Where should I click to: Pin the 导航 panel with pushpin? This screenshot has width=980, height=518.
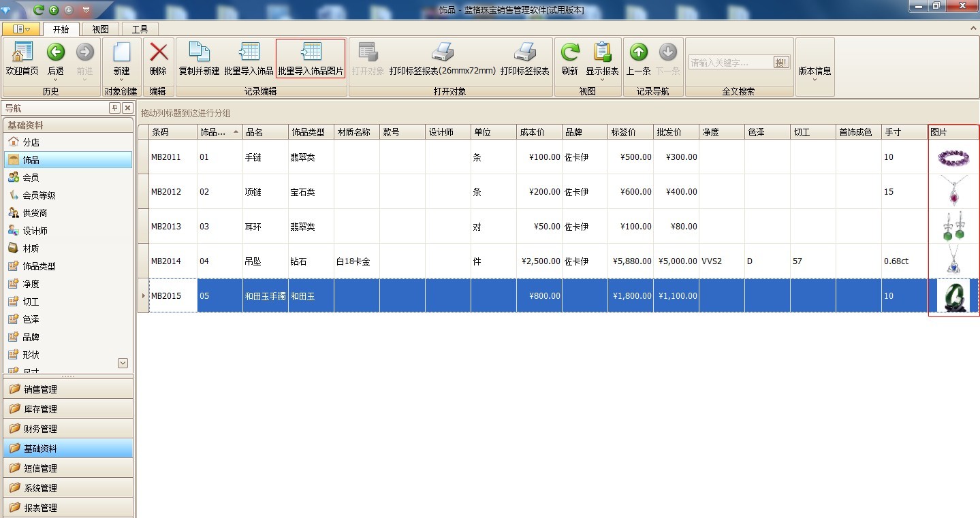[114, 108]
